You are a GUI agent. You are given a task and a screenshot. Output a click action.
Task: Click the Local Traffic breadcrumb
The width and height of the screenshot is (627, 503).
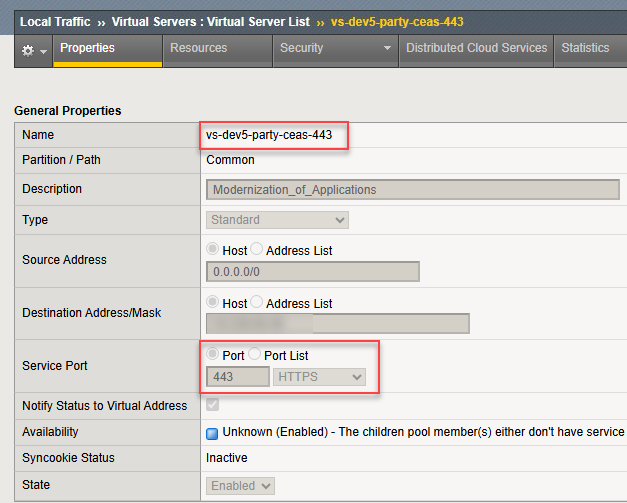click(55, 21)
